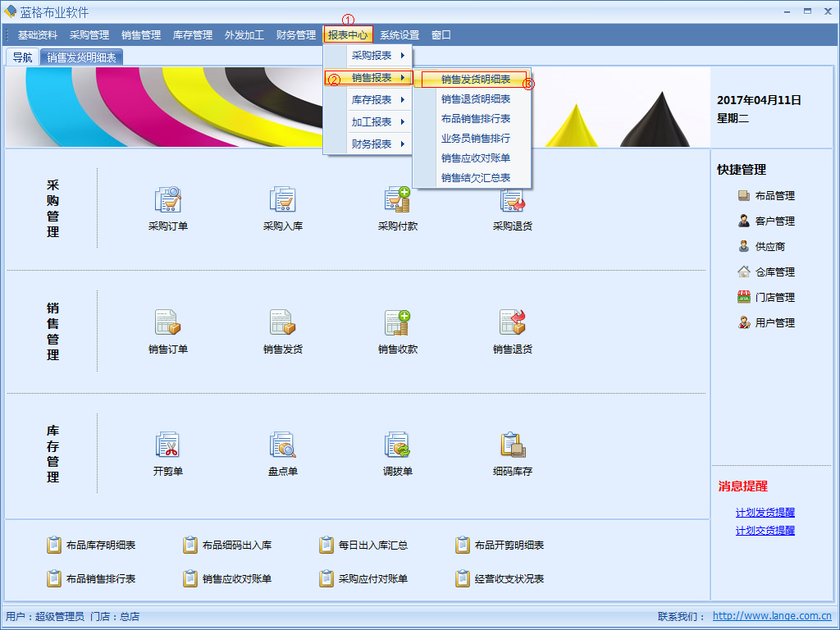Expand the 库存报表 submenu
The height and width of the screenshot is (630, 840).
pyautogui.click(x=372, y=99)
